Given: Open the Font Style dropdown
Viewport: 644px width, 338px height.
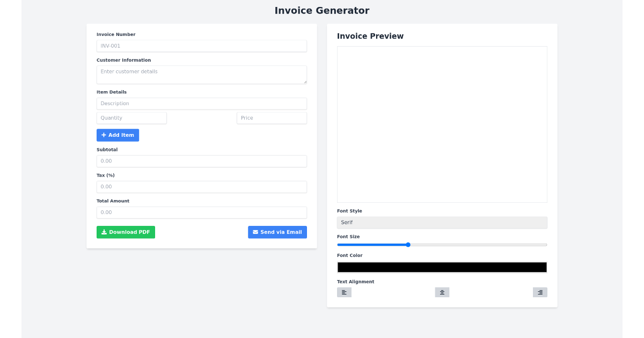Looking at the screenshot, I should pyautogui.click(x=442, y=222).
